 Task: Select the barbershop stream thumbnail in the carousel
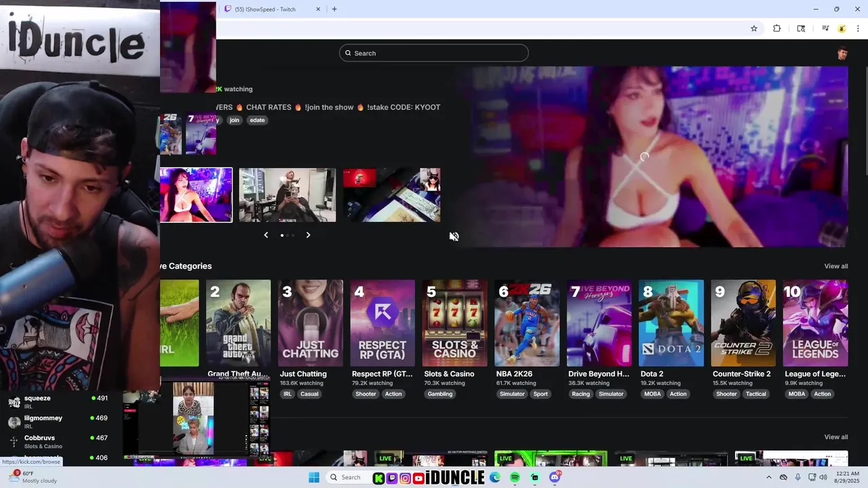tap(288, 195)
